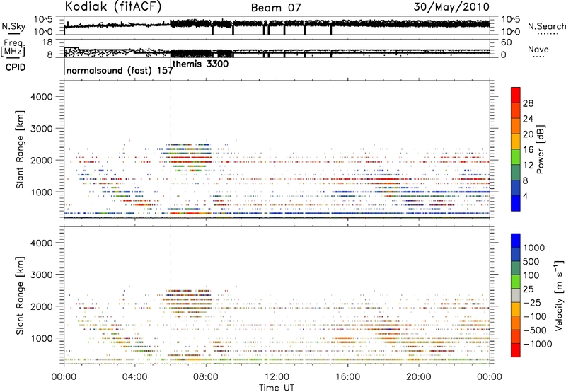The image size is (566, 392).
Task: Click '20:00' time axis tick label
Action: click(x=418, y=377)
